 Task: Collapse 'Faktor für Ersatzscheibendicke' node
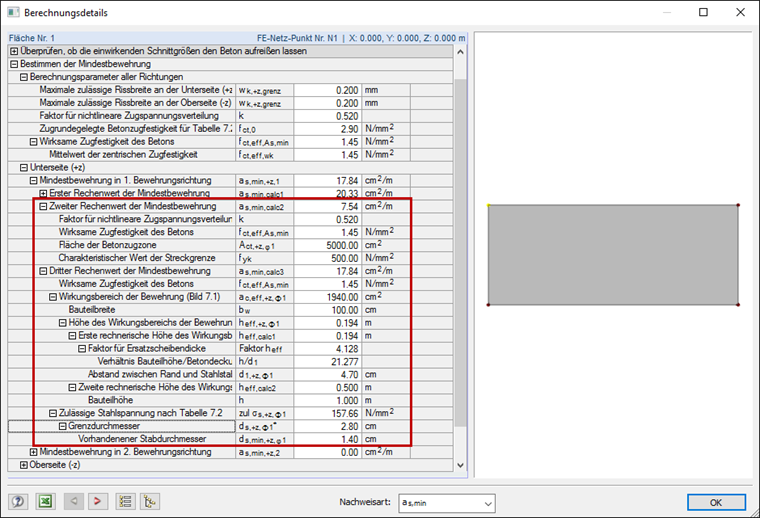82,348
